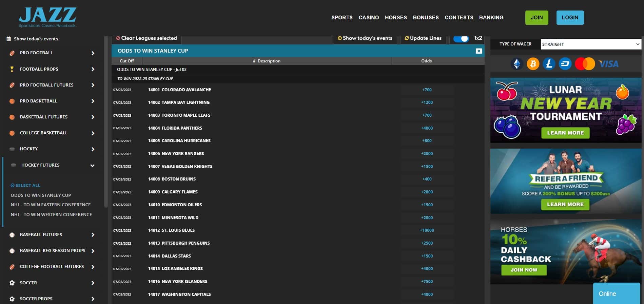644x304 pixels.
Task: Click Learn More on Lunar New Year banner
Action: pyautogui.click(x=565, y=133)
